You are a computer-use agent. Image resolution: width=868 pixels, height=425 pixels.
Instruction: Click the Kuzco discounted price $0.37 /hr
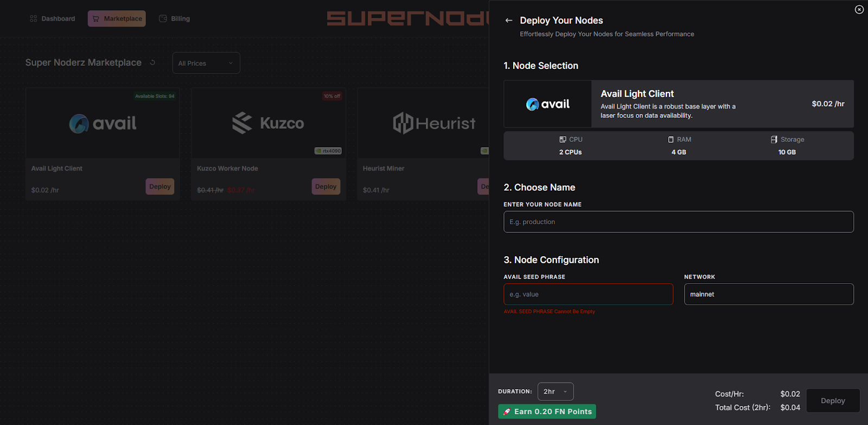(x=241, y=190)
